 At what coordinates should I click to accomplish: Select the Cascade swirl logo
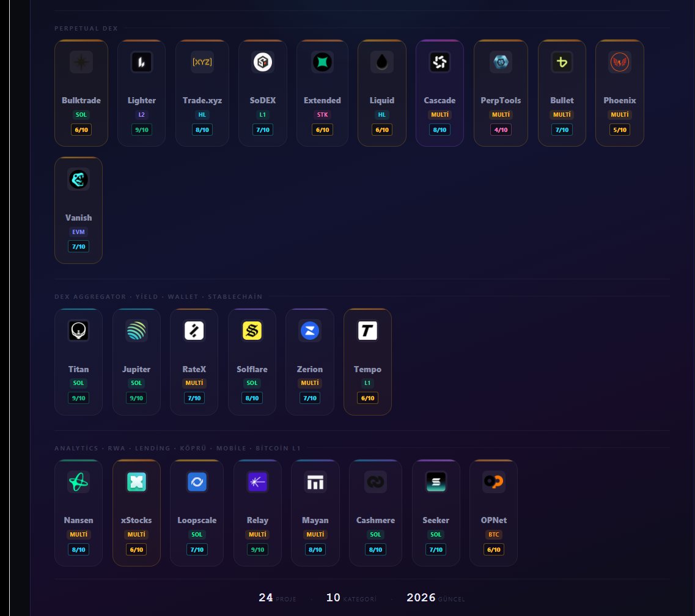pos(439,62)
